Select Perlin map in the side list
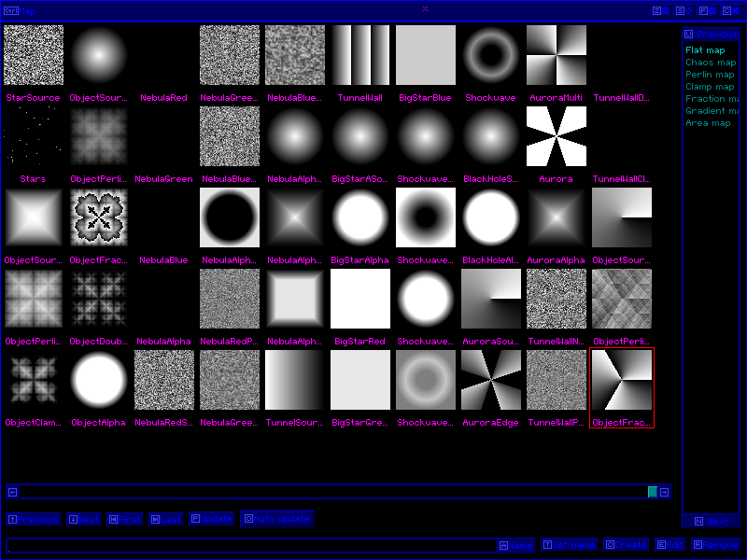The image size is (747, 560). (x=710, y=75)
